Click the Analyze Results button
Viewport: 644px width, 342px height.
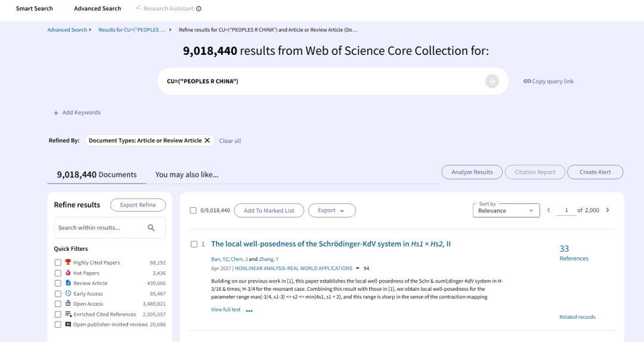tap(472, 172)
